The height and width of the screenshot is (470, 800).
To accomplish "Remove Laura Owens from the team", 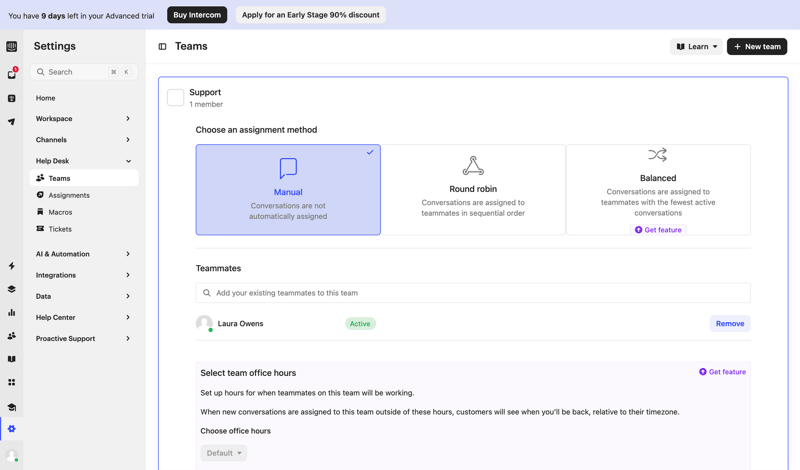I will coord(730,324).
